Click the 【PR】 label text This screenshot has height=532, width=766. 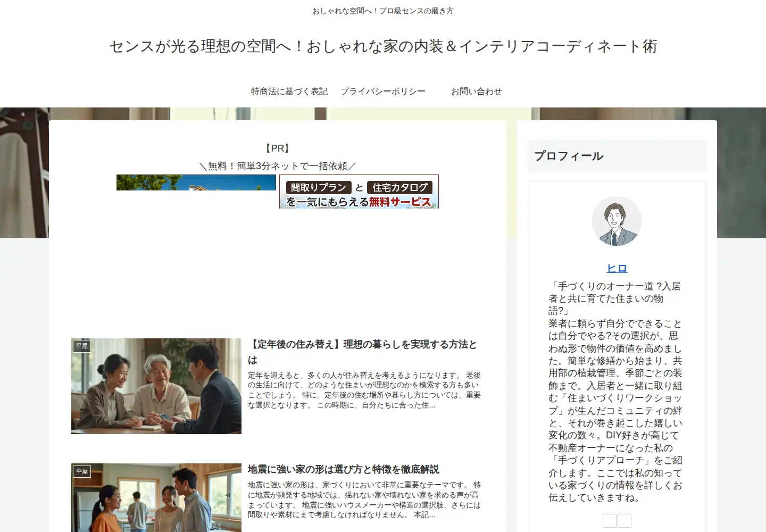click(278, 148)
